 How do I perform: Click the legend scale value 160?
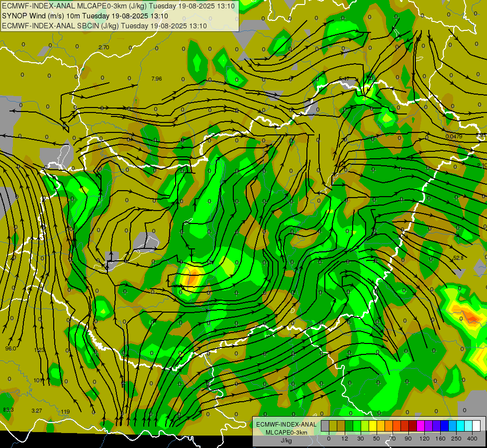pos(440,439)
